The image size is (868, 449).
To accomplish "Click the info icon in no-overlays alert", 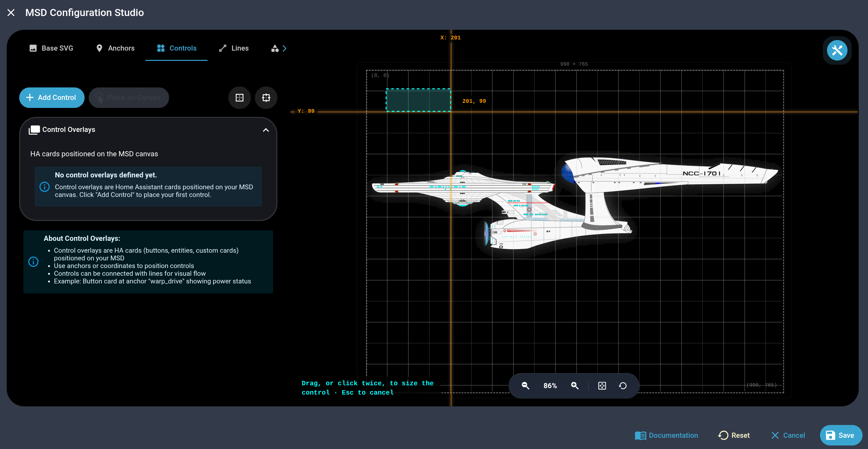I will pos(45,187).
